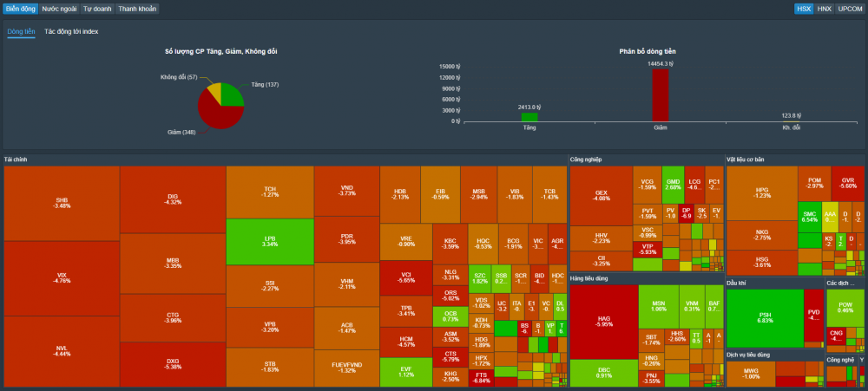The image size is (868, 391).
Task: Click the green PSH treemap tile
Action: [765, 318]
